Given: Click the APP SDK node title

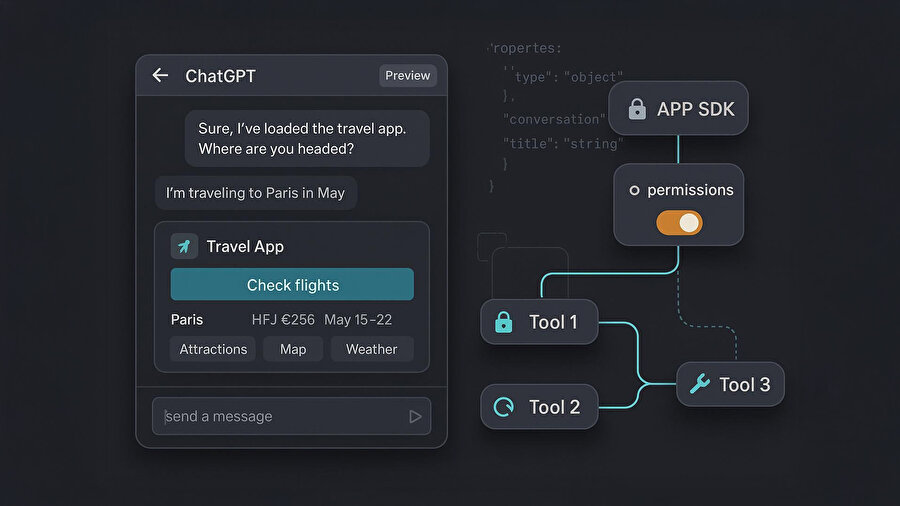Looking at the screenshot, I should [695, 109].
